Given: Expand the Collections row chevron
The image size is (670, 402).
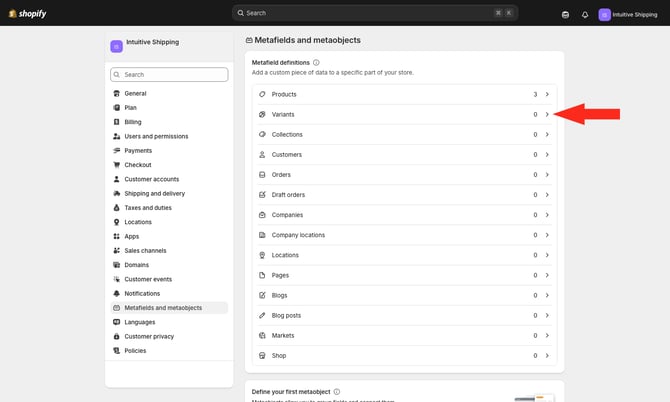Looking at the screenshot, I should 547,135.
